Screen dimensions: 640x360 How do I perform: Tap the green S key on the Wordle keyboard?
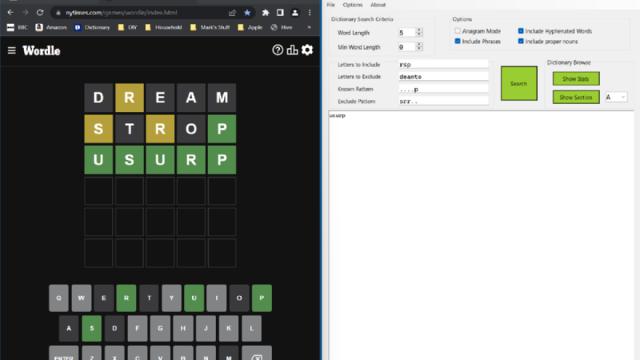coord(92,328)
